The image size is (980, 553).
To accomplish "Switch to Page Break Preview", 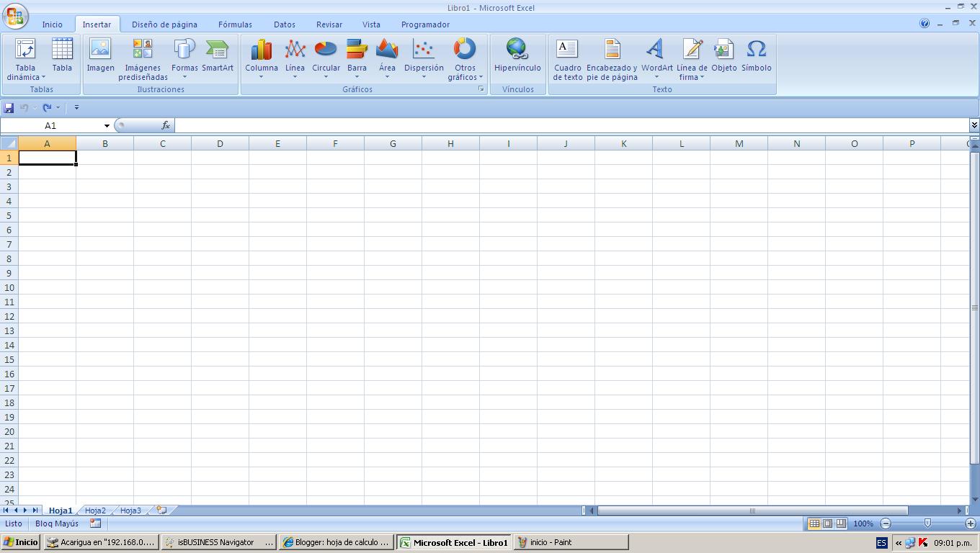I will [841, 523].
